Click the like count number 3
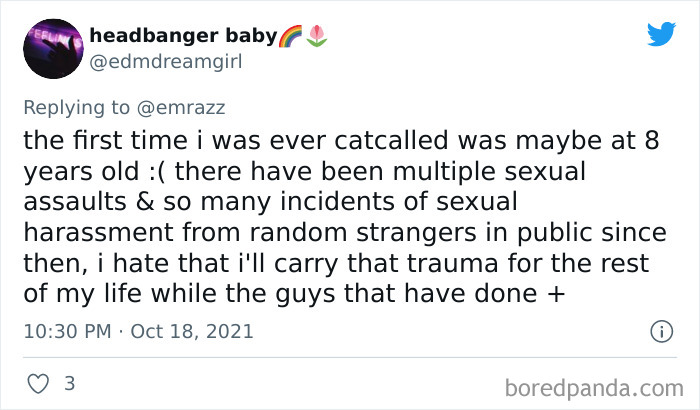700x410 pixels. tap(69, 383)
